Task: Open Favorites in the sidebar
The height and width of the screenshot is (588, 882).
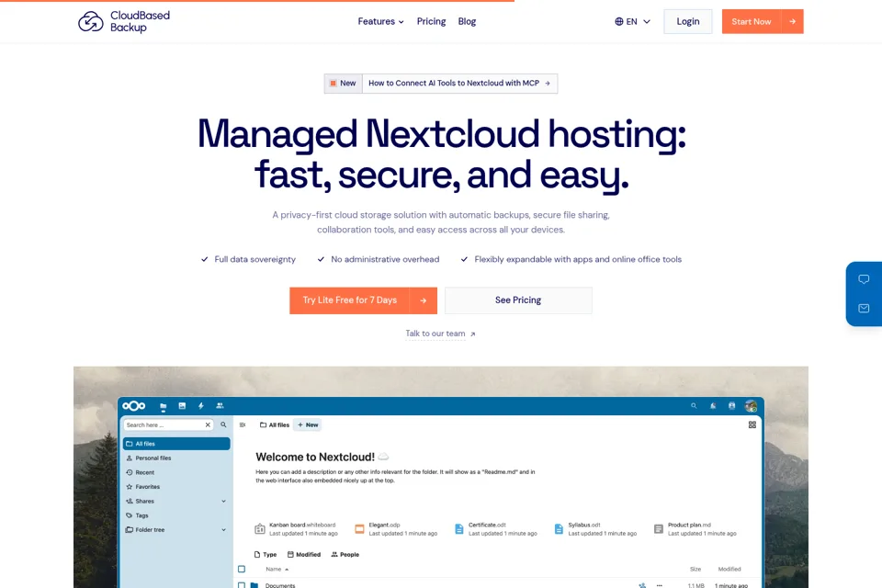Action: (176, 487)
